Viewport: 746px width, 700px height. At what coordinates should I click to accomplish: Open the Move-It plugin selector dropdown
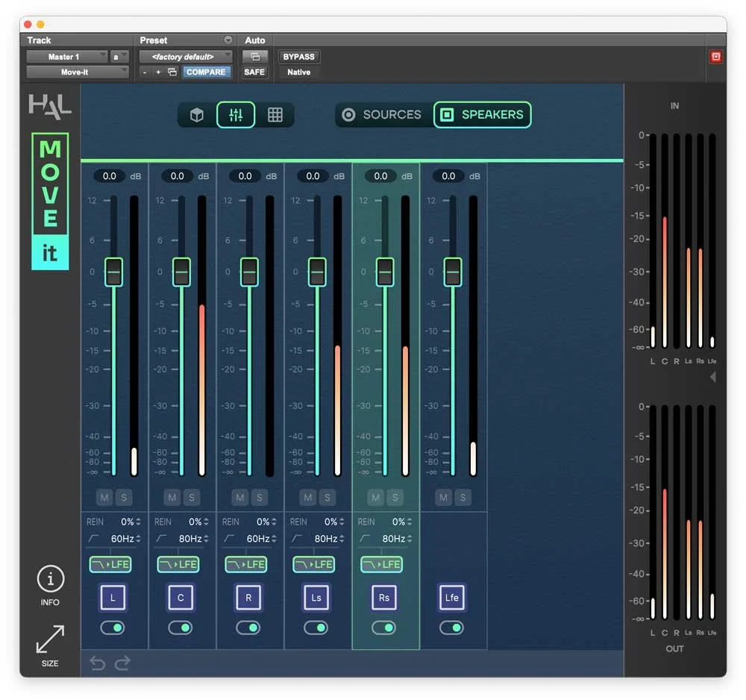coord(78,72)
